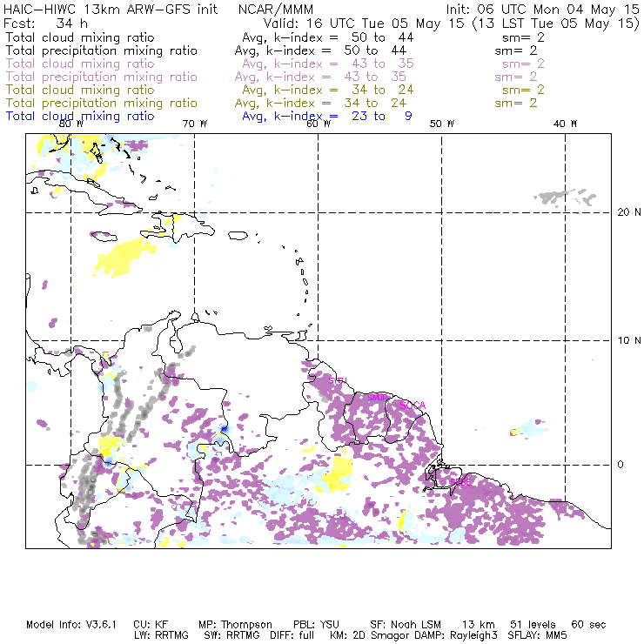Click the '60 W' longitude label
644x644 pixels.
[319, 124]
